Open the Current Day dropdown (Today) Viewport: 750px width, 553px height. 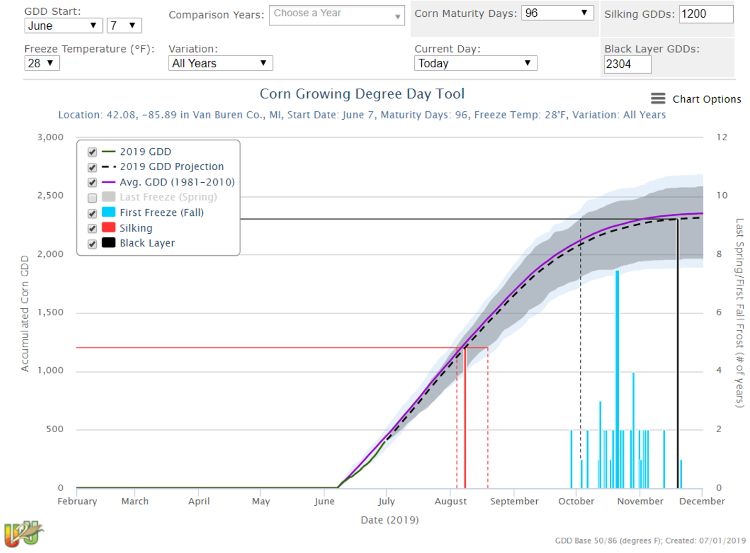coord(475,63)
